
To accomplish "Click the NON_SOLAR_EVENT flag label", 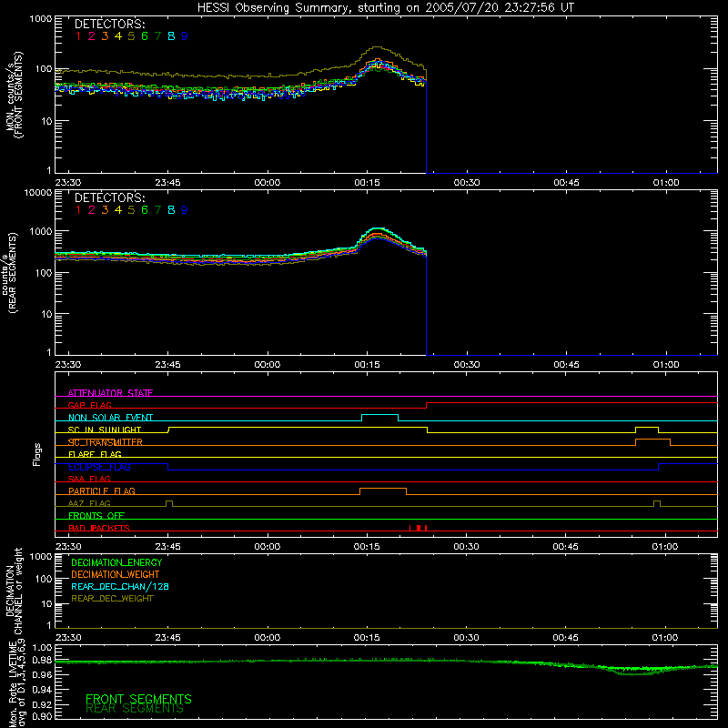I will [x=110, y=418].
